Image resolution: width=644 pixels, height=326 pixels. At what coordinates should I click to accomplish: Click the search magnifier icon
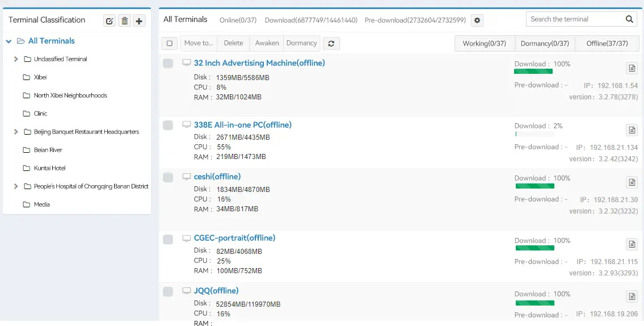[629, 19]
